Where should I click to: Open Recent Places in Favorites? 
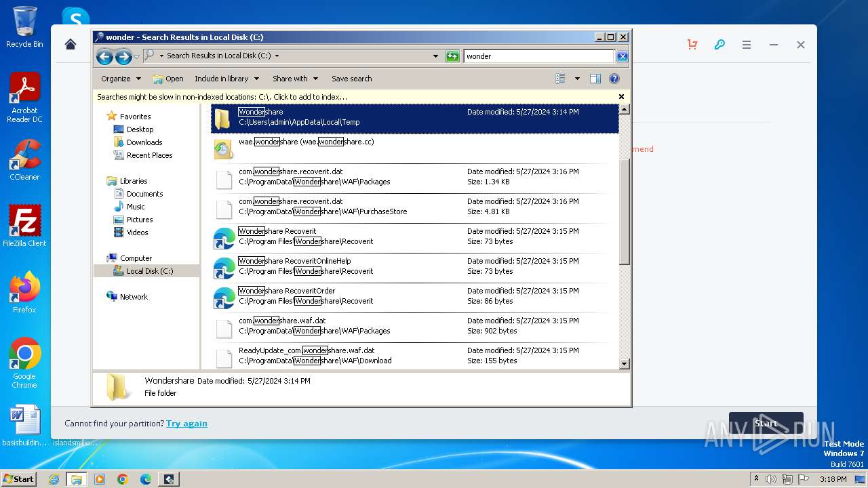(x=149, y=155)
